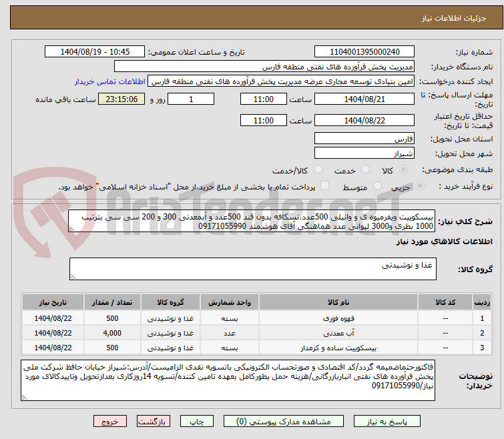The image size is (504, 439).
Task: Click the گروه کالا text box
Action: (x=252, y=269)
